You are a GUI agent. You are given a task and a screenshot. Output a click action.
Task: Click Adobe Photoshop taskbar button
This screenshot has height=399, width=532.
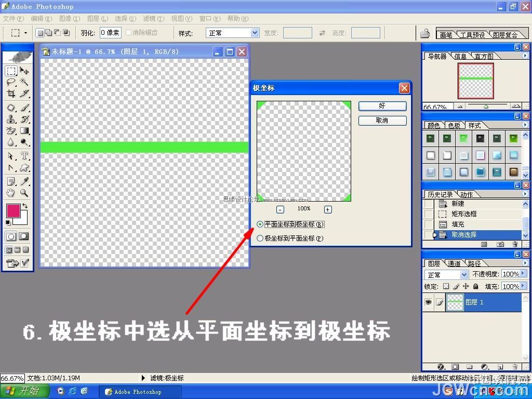pos(140,392)
